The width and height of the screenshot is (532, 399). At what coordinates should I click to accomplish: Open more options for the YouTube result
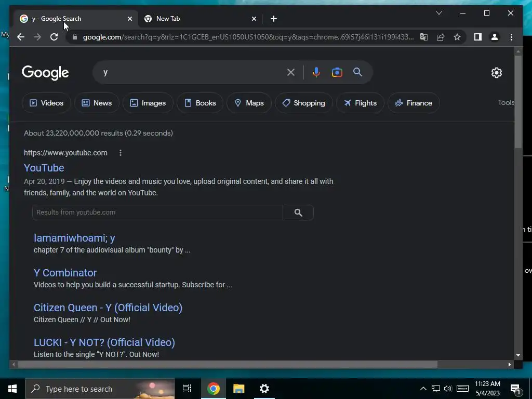(x=121, y=153)
